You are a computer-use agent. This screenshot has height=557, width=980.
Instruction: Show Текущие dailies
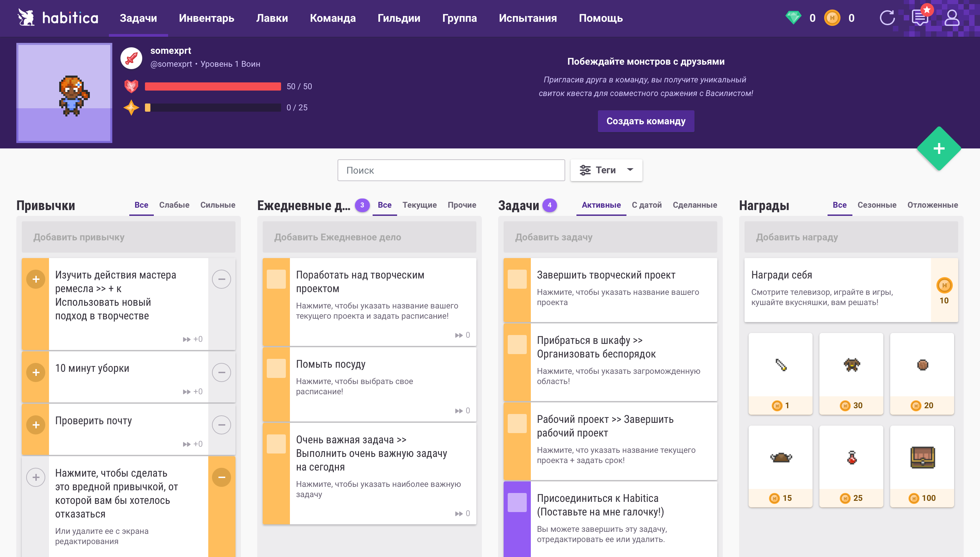[x=419, y=205]
